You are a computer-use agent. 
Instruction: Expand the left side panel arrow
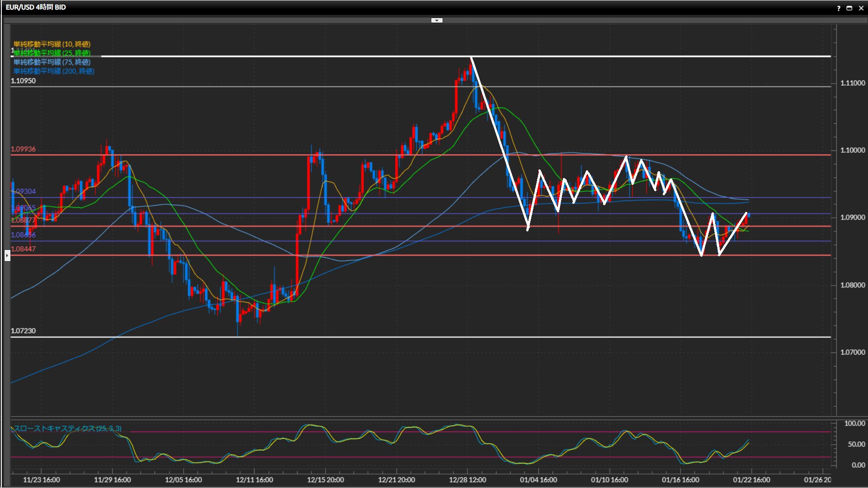coord(7,255)
